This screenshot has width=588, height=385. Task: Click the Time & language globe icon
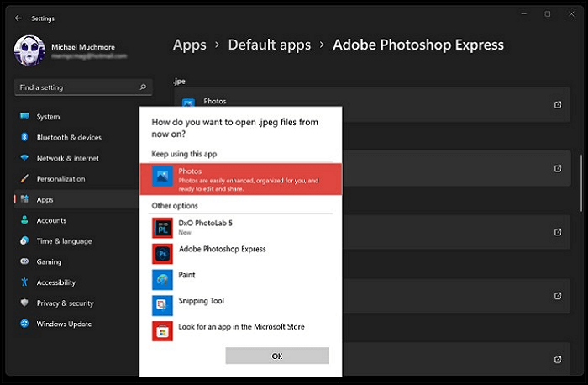[x=24, y=240]
